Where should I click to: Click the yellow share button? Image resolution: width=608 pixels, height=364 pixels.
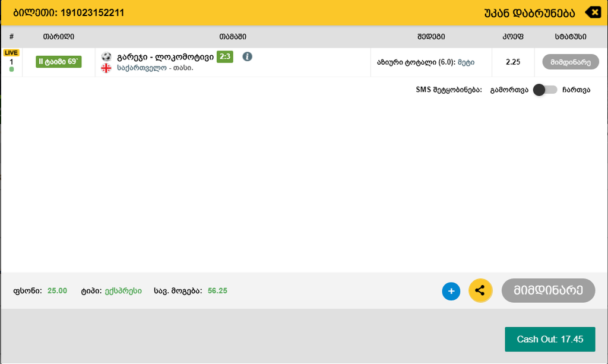(480, 290)
